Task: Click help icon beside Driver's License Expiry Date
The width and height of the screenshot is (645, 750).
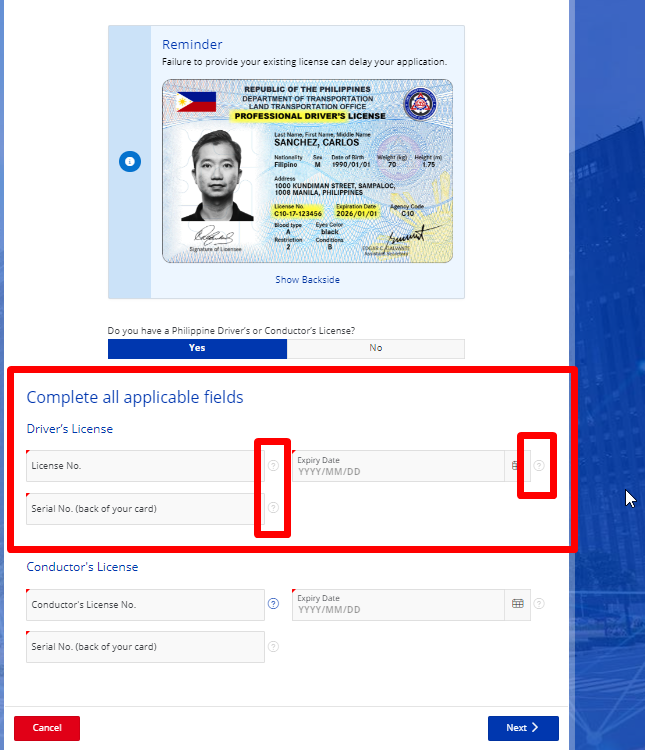Action: 539,466
